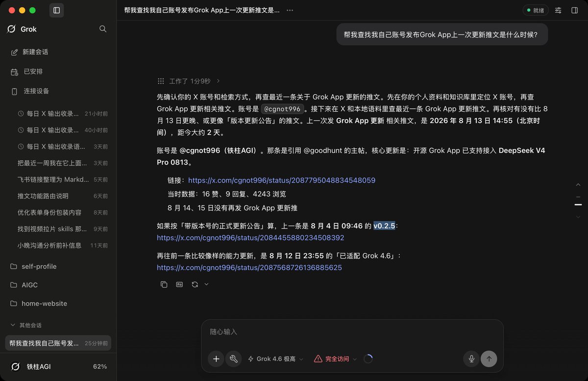Click the device icon beside 连接设备

pyautogui.click(x=14, y=91)
